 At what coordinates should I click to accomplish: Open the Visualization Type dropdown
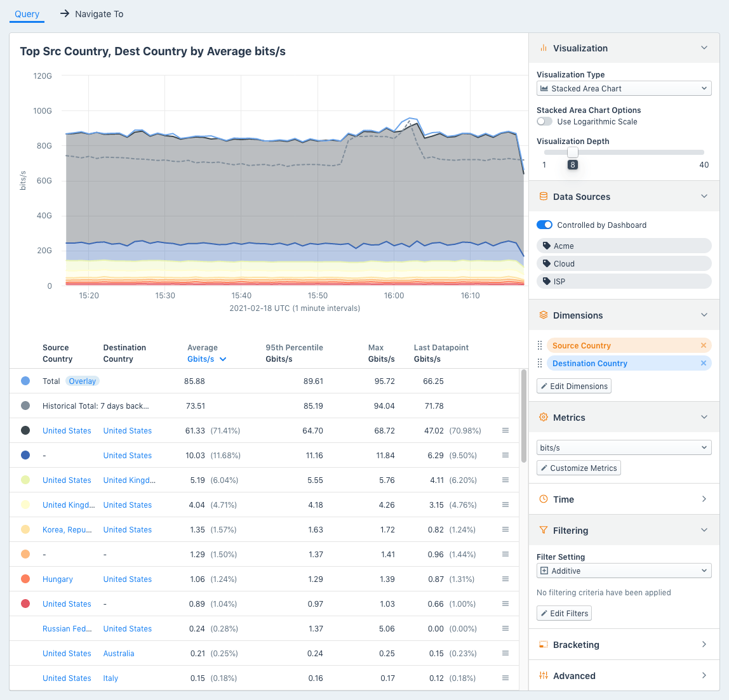pyautogui.click(x=624, y=88)
